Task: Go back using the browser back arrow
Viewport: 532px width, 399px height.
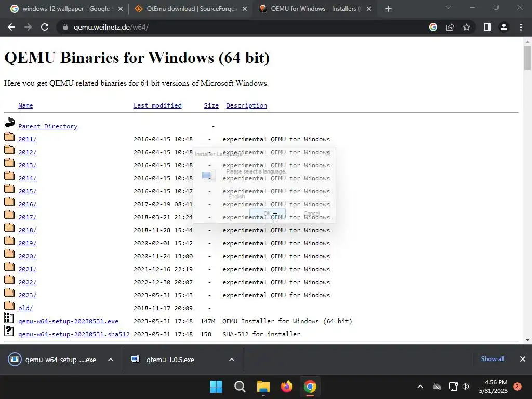Action: pyautogui.click(x=11, y=27)
